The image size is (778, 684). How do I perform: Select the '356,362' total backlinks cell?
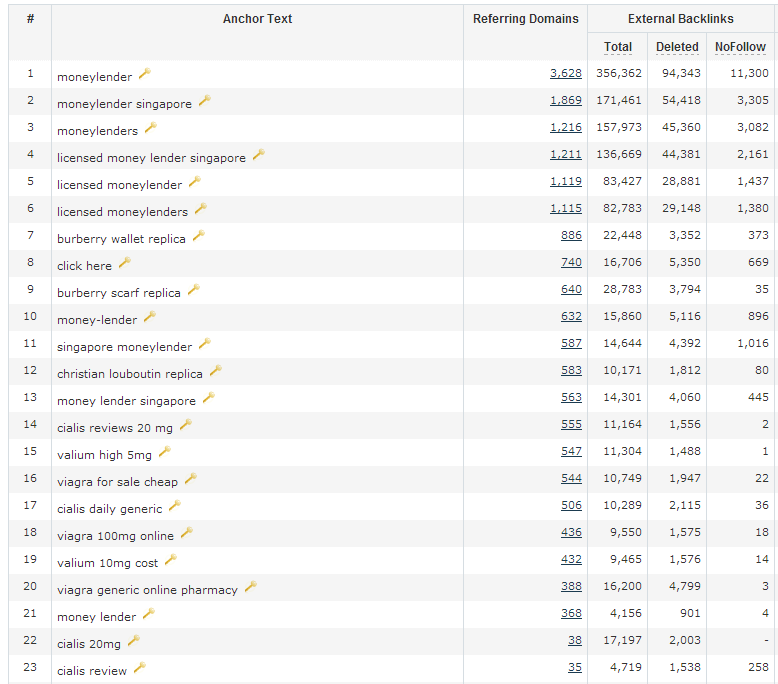(x=619, y=73)
